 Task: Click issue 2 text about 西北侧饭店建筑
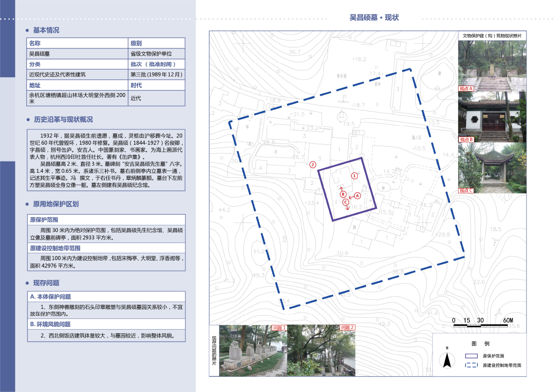pyautogui.click(x=108, y=336)
